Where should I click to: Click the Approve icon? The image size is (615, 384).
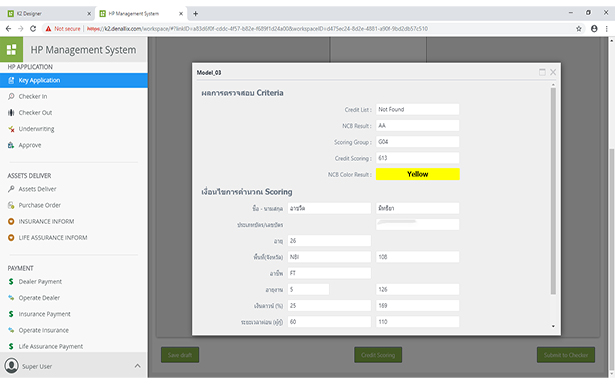click(11, 145)
